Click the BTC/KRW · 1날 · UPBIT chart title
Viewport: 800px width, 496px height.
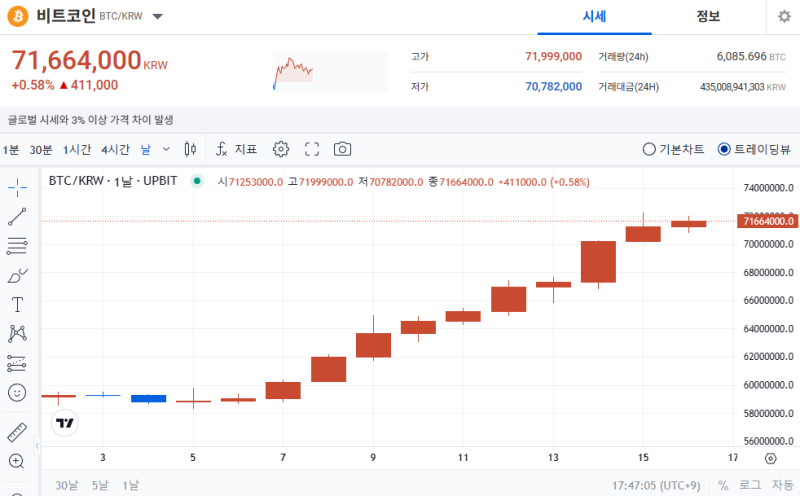[113, 181]
